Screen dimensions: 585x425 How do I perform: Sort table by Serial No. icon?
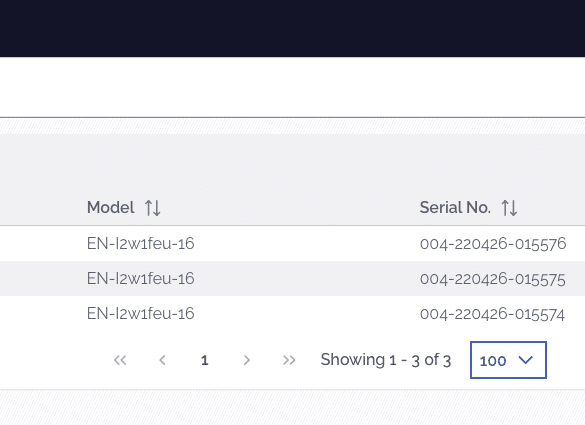pyautogui.click(x=509, y=208)
